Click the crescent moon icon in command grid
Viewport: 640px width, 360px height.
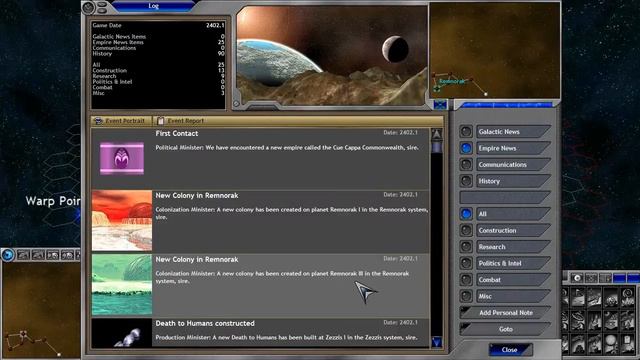(x=611, y=320)
